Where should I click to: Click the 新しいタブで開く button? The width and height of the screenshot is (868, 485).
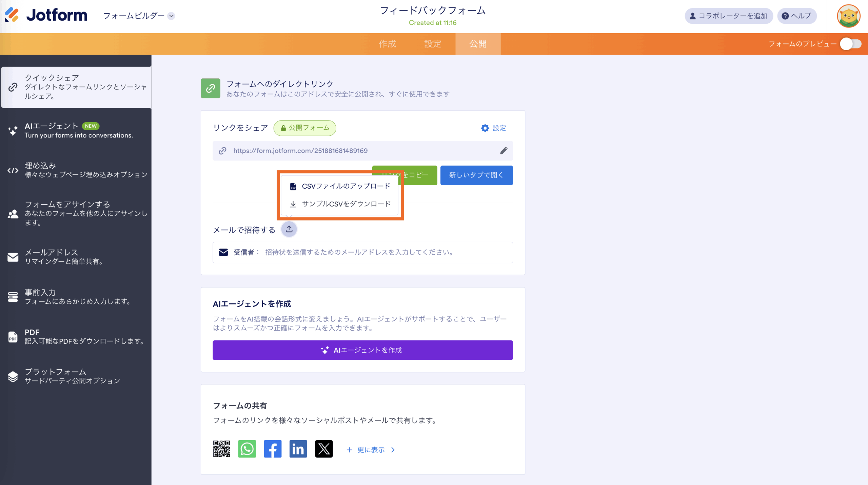(476, 175)
